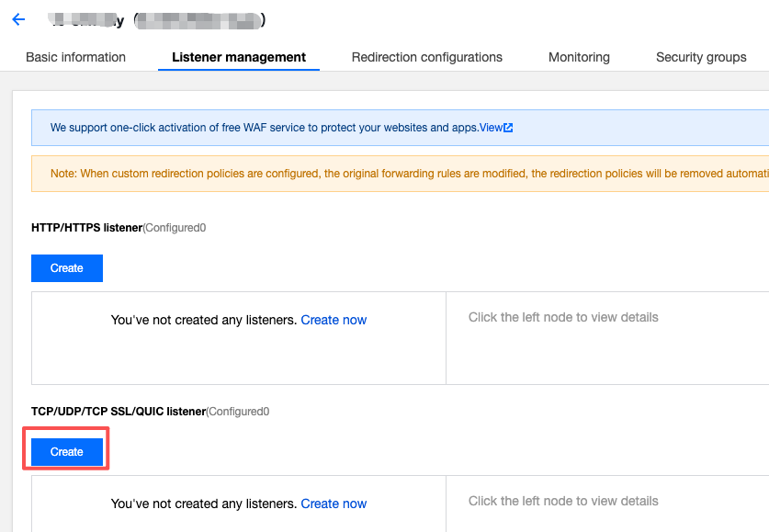Click the free WAF service notice text
This screenshot has width=769, height=532.
click(265, 128)
